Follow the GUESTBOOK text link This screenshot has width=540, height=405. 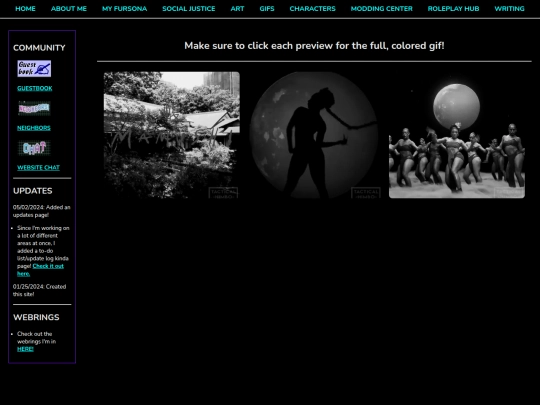[x=35, y=89]
